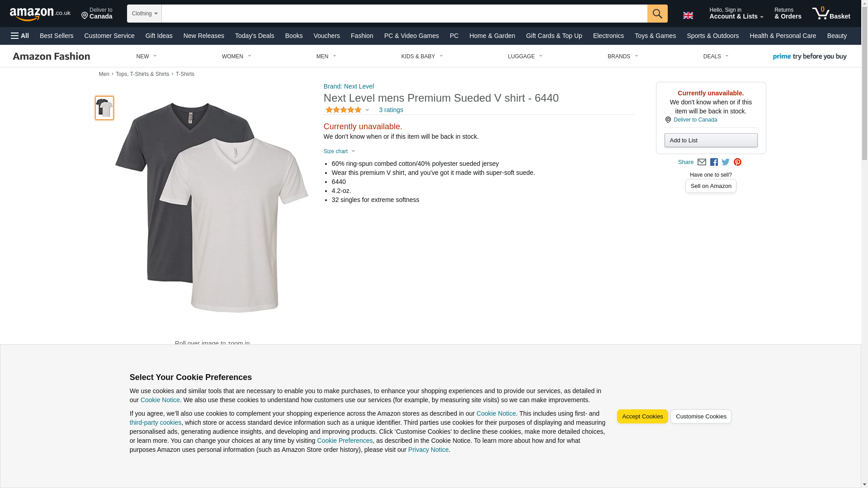Open the WOMEN fashion menu
Image resolution: width=868 pixels, height=488 pixels.
pyautogui.click(x=236, y=56)
